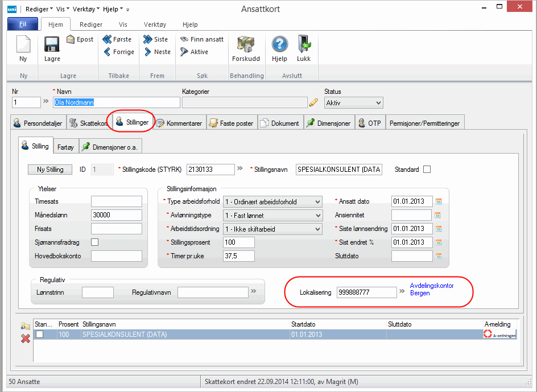Enable the Sjømannsfradrag checkbox
Image resolution: width=537 pixels, height=392 pixels.
95,242
